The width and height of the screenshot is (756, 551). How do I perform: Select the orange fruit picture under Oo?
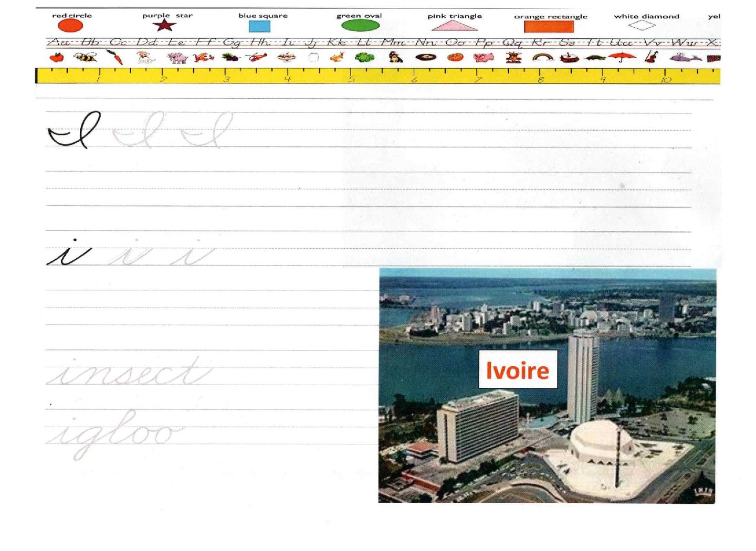[455, 57]
